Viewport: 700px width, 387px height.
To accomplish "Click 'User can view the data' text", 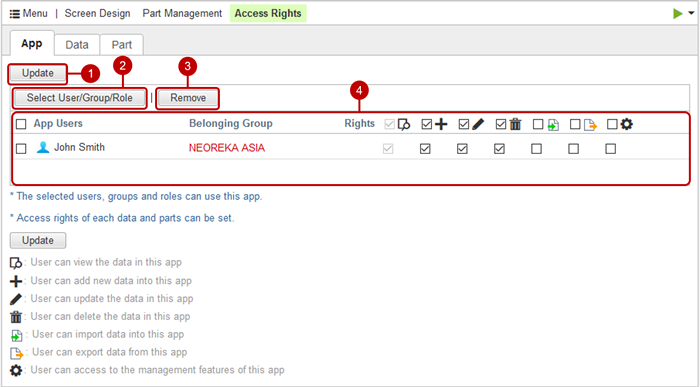I will pos(106,262).
